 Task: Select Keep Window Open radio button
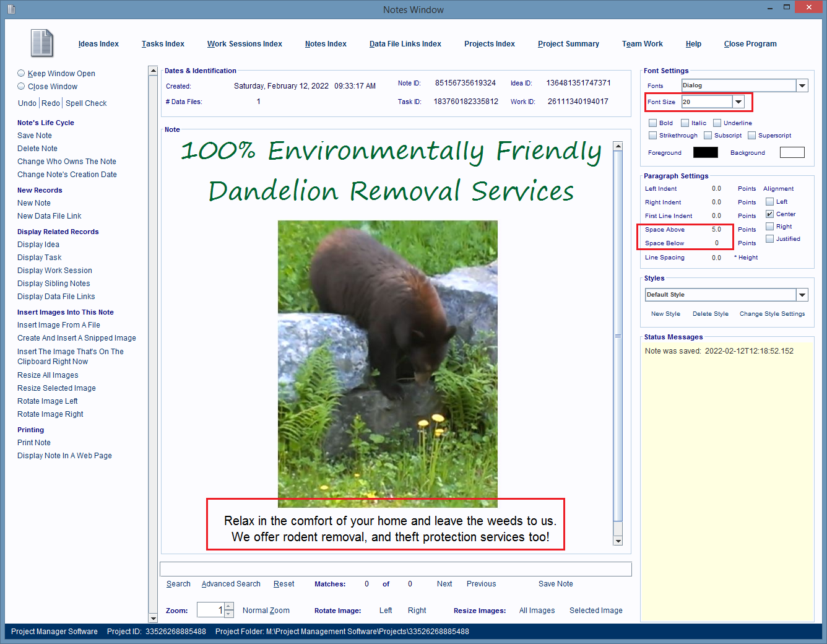pyautogui.click(x=21, y=73)
